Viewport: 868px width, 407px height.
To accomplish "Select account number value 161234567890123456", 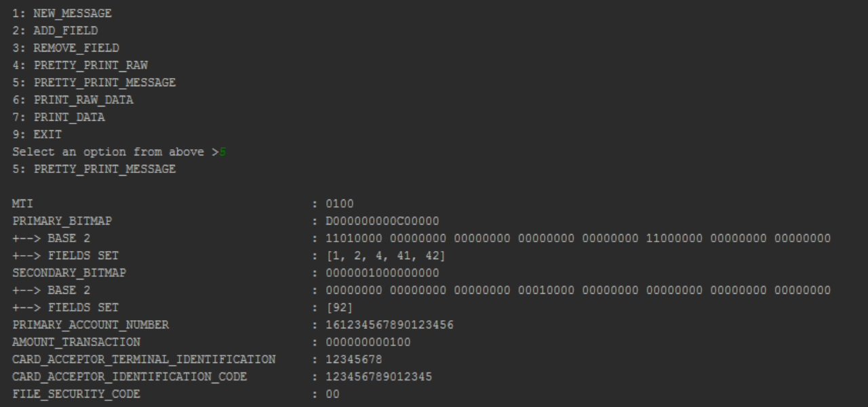I will click(389, 325).
